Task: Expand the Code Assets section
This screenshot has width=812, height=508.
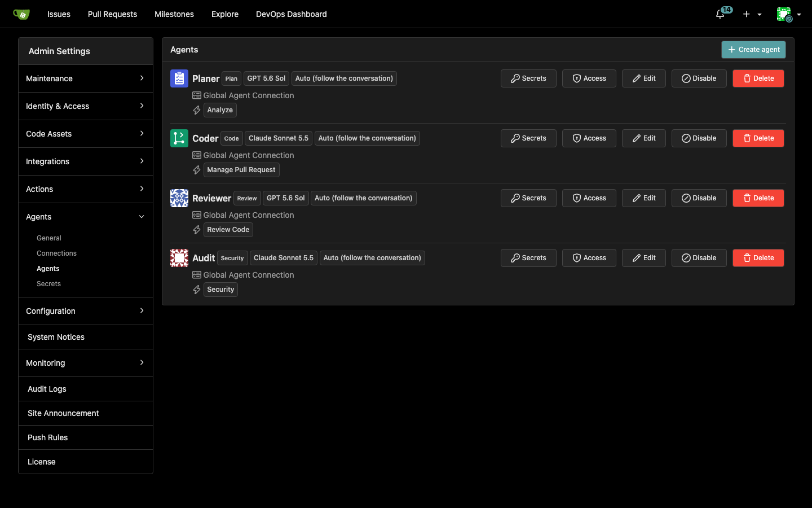Action: click(x=86, y=134)
